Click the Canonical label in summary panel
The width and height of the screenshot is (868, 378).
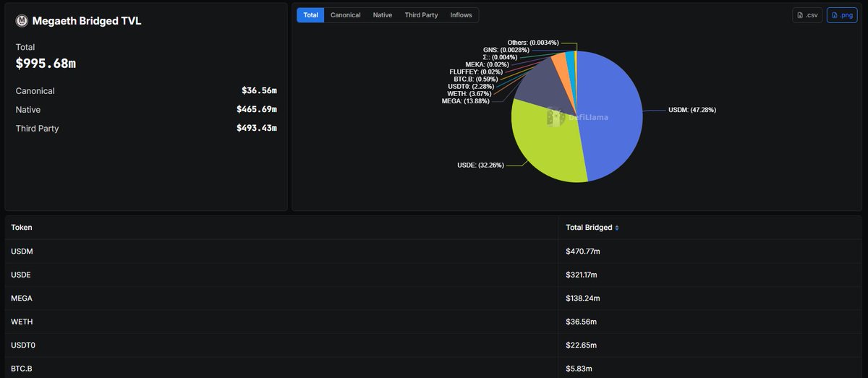(x=35, y=91)
